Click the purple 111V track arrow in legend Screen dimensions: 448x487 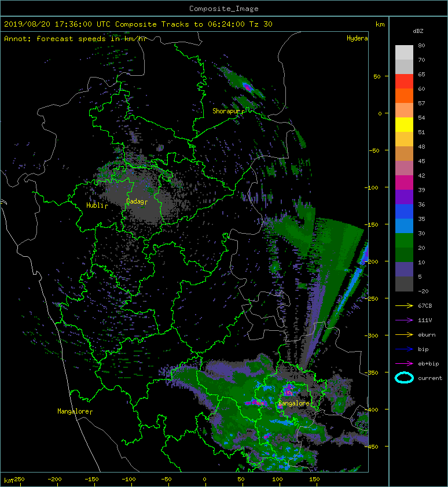click(x=404, y=320)
